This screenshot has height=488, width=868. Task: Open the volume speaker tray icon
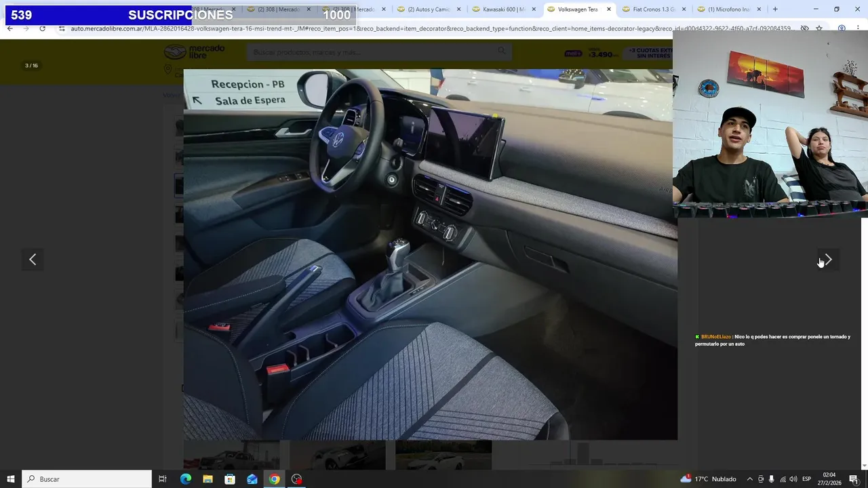pyautogui.click(x=793, y=479)
